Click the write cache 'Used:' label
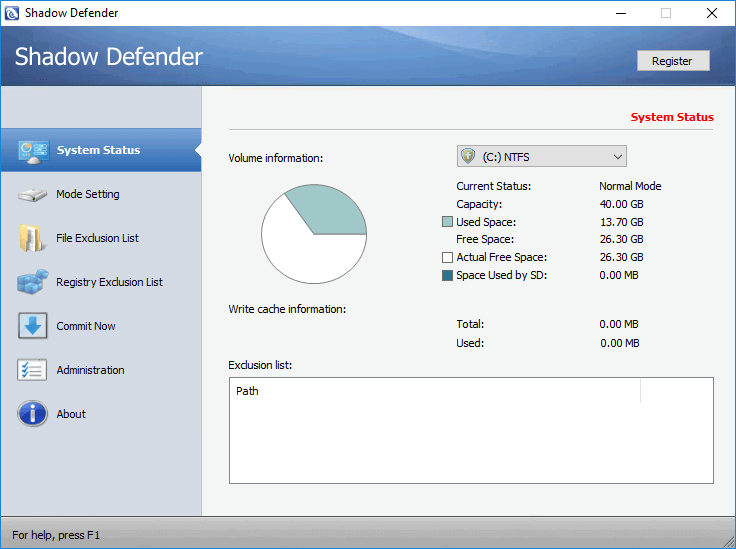Image resolution: width=736 pixels, height=549 pixels. coord(470,343)
